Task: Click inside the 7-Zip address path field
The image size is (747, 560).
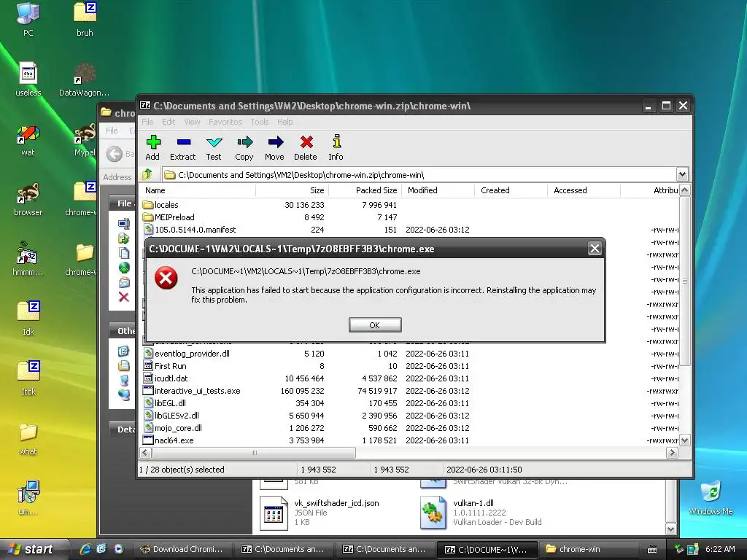Action: click(419, 175)
